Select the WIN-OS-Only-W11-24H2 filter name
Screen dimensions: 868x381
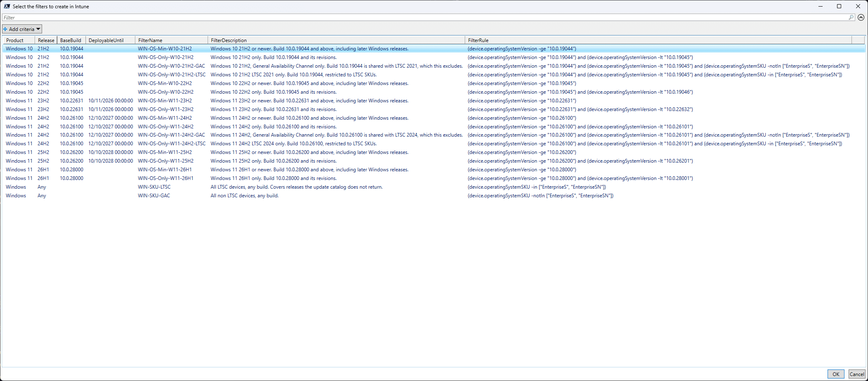point(166,127)
